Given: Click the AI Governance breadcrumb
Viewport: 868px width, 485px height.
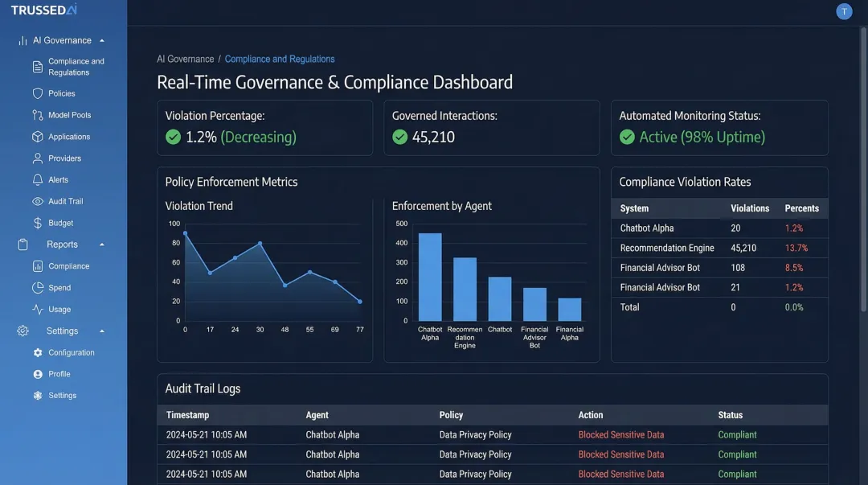Looking at the screenshot, I should pyautogui.click(x=185, y=58).
